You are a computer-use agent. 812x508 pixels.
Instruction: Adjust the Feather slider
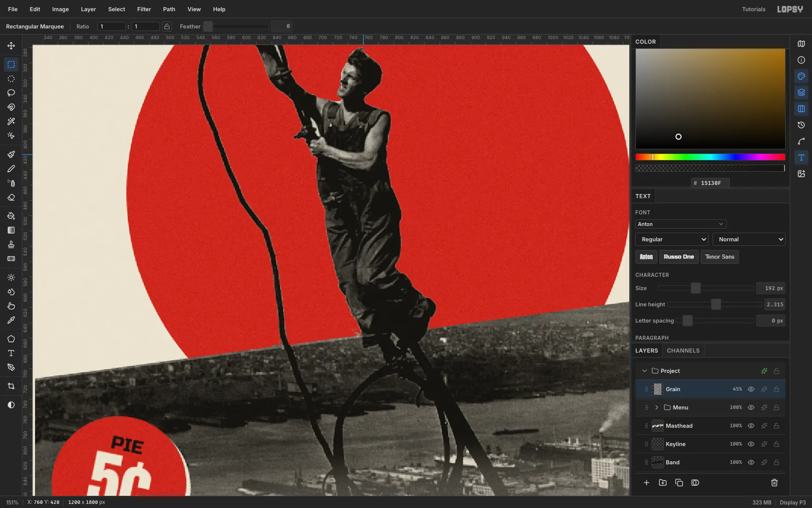click(x=236, y=26)
